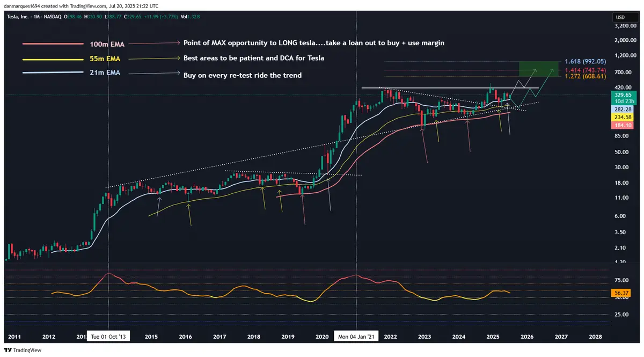644x357 pixels.
Task: Click 'Best areas to be patient and DCA' note
Action: 254,57
